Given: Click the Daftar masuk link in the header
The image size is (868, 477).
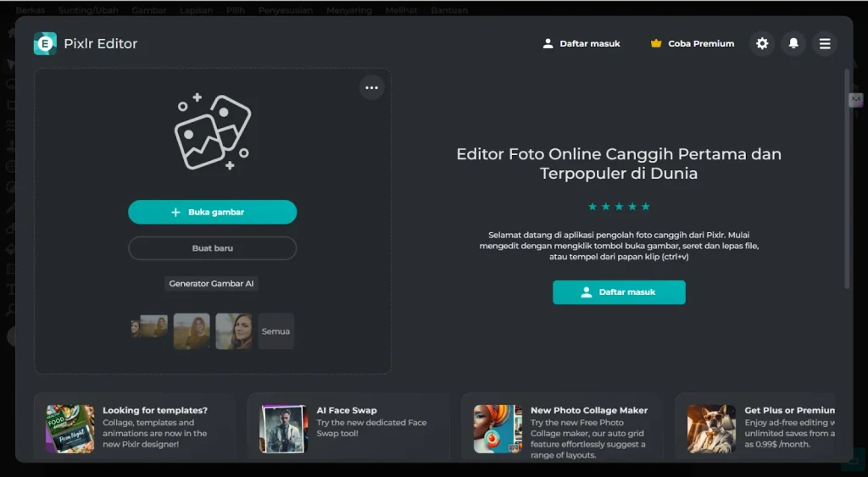Looking at the screenshot, I should point(581,44).
